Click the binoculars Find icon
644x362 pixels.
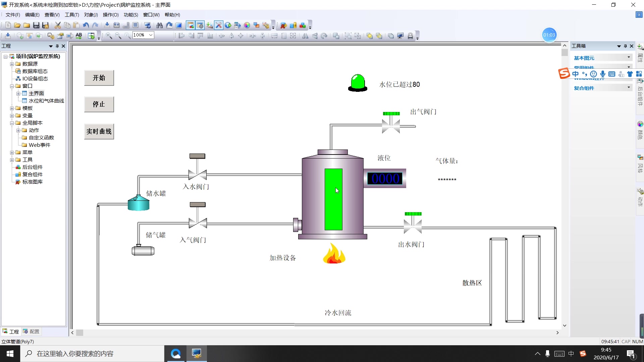coord(159,25)
